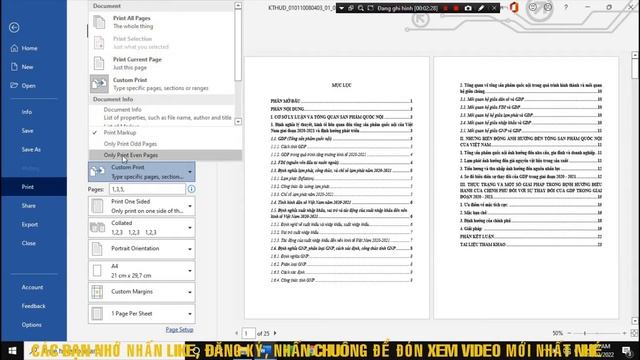Go to next preview page arrow
Image resolution: width=640 pixels, height=360 pixels.
click(x=275, y=333)
